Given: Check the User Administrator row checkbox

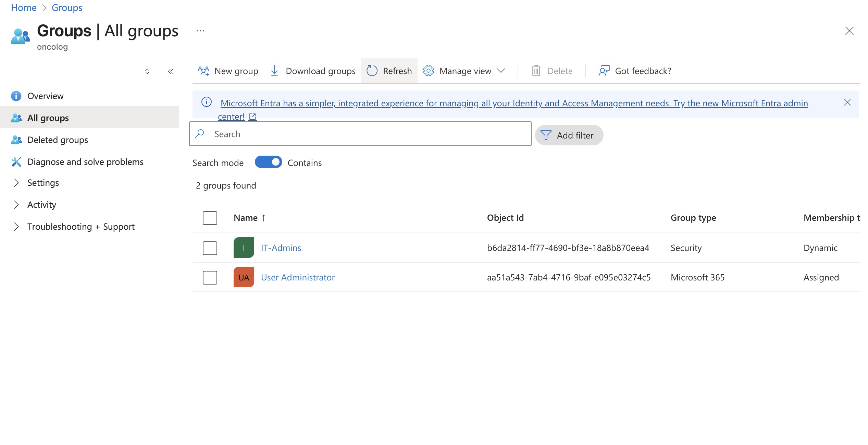Looking at the screenshot, I should 210,278.
